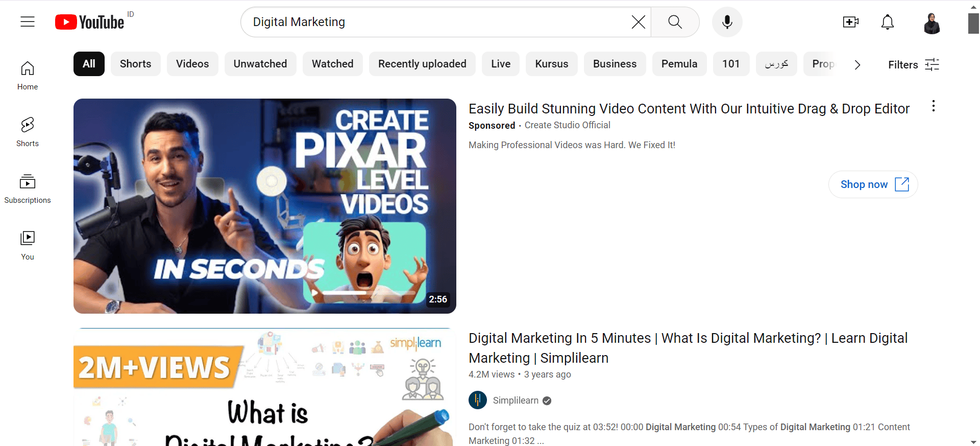Click the Simplilearn video description snippet
The width and height of the screenshot is (980, 446).
(689, 434)
